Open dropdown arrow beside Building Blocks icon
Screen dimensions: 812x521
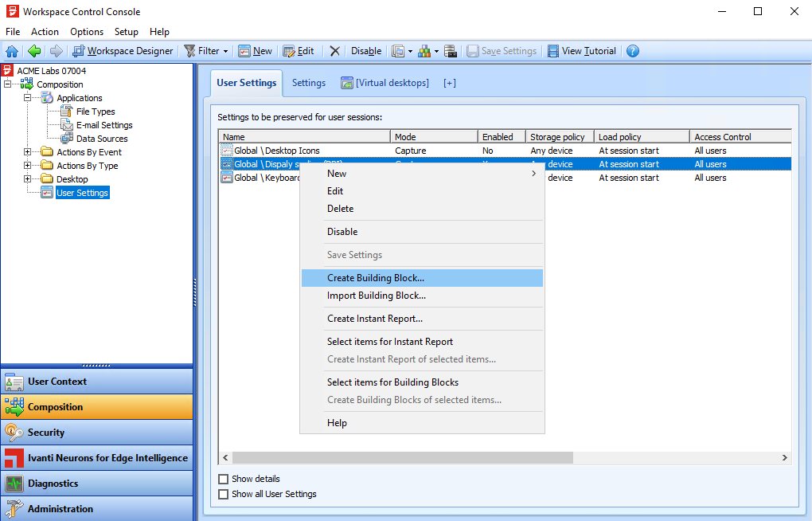pos(436,51)
